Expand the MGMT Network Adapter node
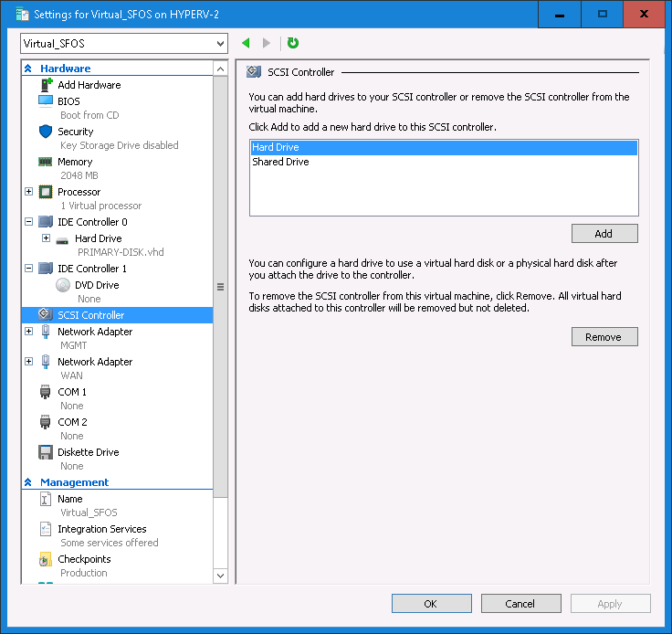 pos(29,332)
